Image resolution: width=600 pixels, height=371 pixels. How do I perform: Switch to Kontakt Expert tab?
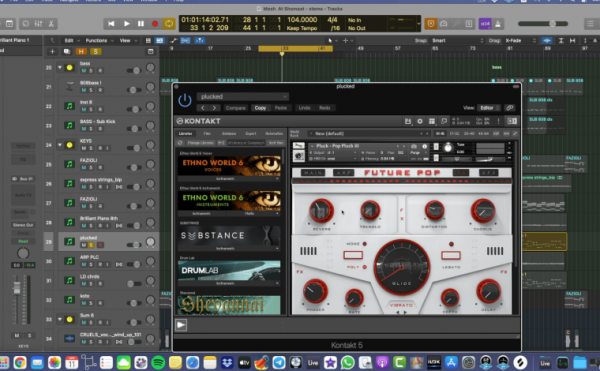pyautogui.click(x=251, y=133)
